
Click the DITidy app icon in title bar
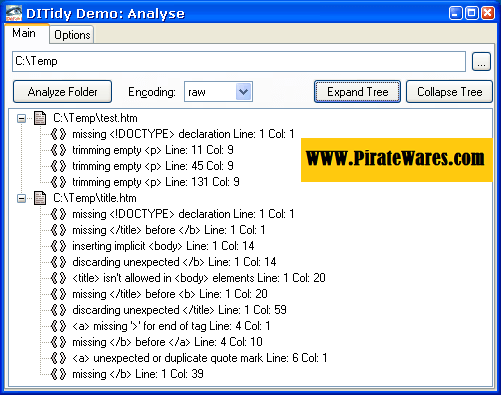click(x=14, y=13)
